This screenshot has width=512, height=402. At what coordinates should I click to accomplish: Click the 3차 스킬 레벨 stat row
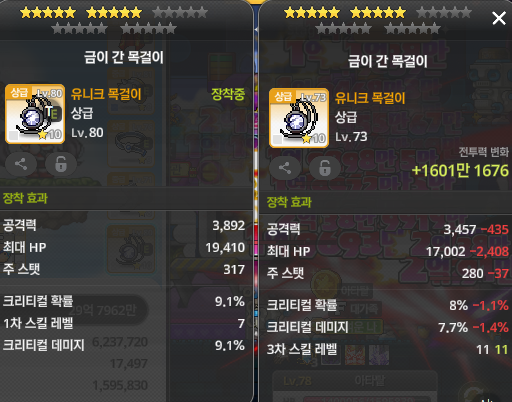[387, 349]
